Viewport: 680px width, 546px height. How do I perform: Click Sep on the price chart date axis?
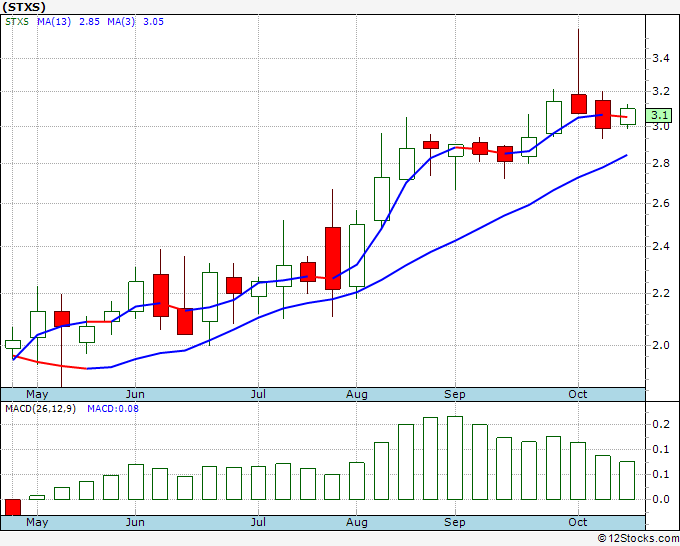click(454, 394)
